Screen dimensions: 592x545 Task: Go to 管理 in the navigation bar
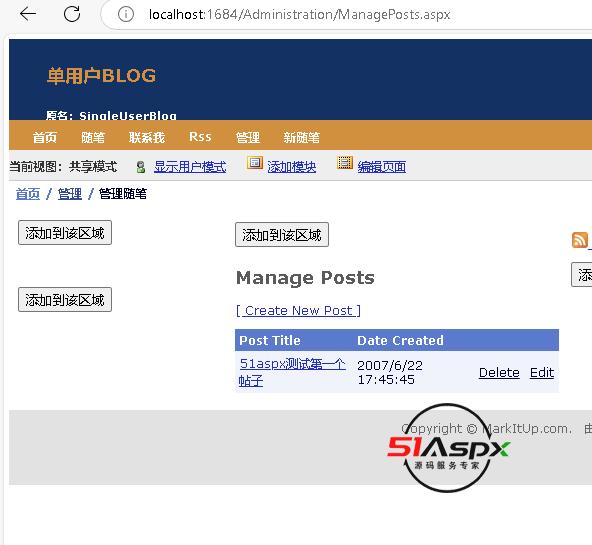click(x=248, y=137)
